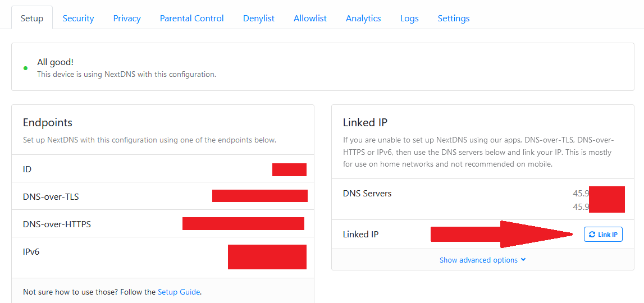Switch to the Allowlist tab

pyautogui.click(x=310, y=18)
